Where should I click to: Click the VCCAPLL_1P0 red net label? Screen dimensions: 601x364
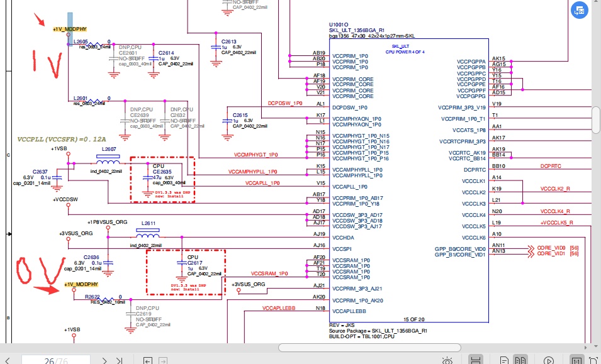coord(262,183)
